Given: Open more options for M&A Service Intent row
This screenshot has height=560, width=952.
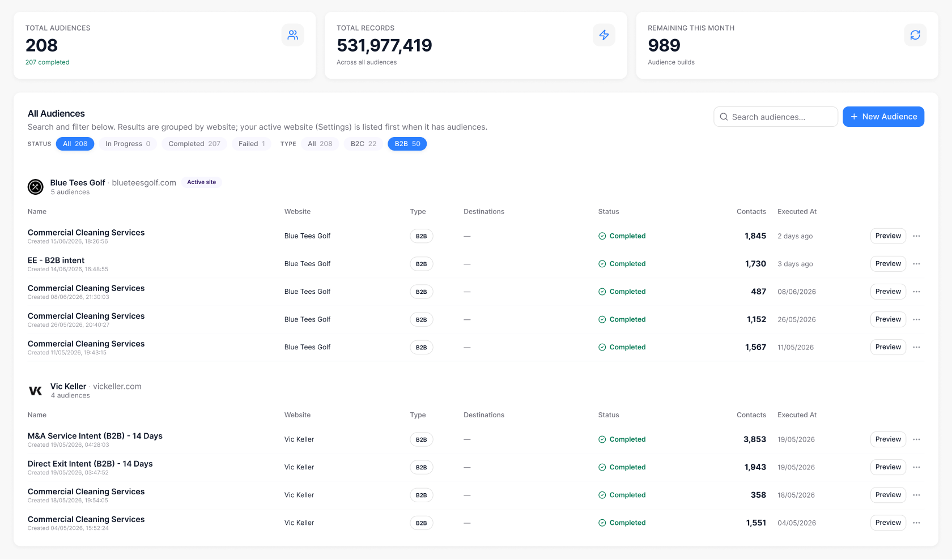Looking at the screenshot, I should click(x=916, y=439).
